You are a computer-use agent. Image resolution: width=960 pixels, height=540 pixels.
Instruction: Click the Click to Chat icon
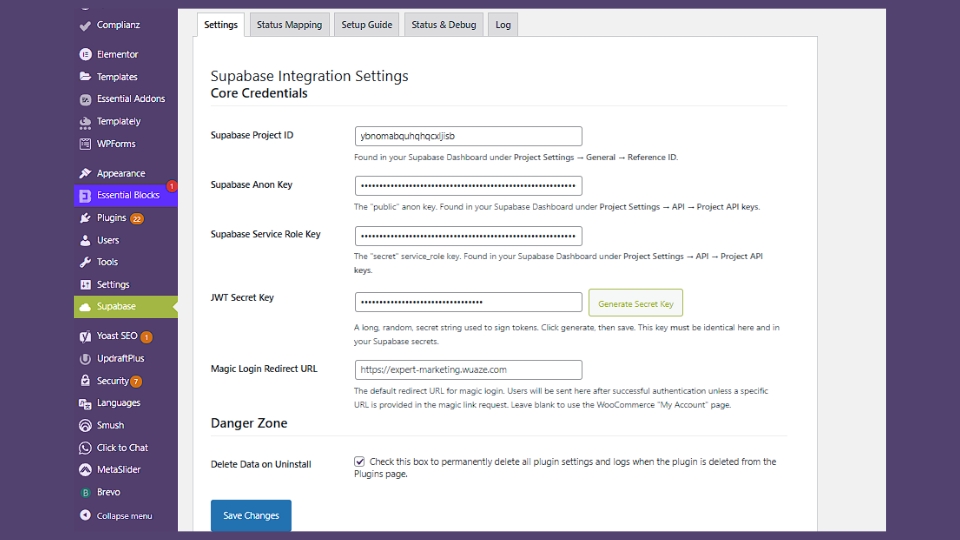(x=85, y=448)
